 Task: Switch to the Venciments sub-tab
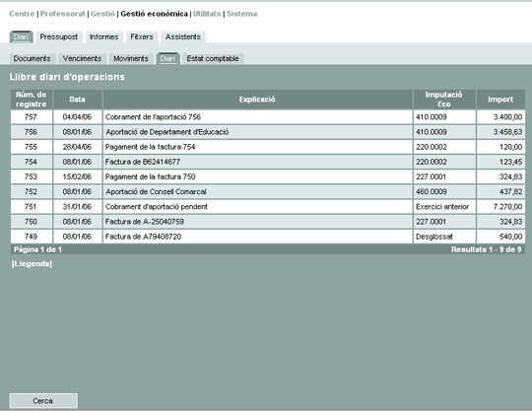82,58
